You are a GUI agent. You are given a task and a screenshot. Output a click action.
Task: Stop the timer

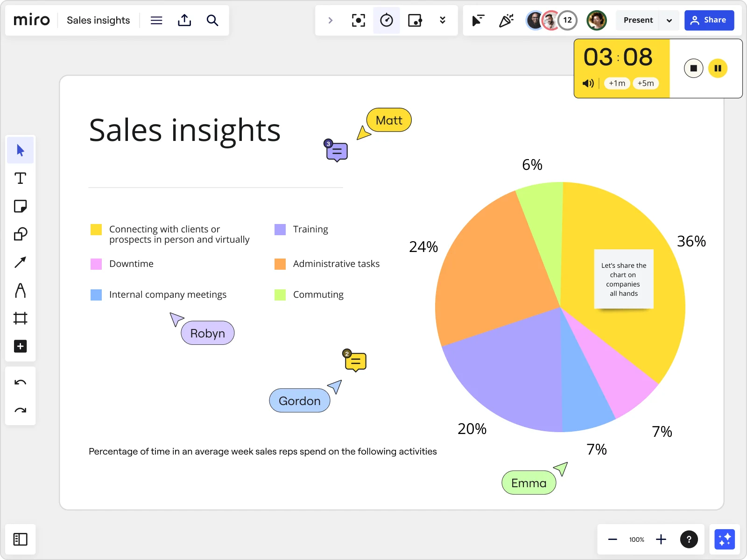click(694, 68)
